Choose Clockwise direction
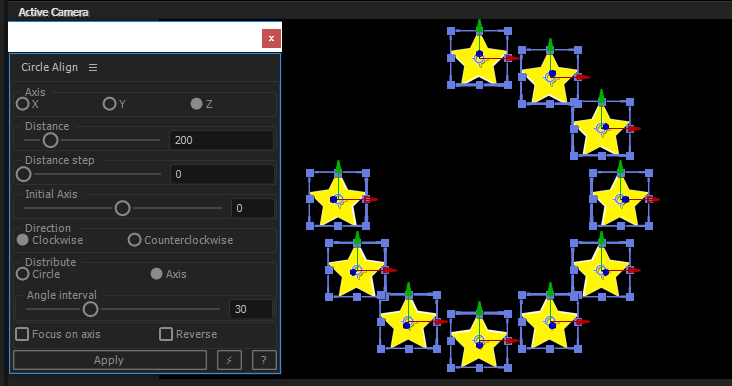 point(22,240)
